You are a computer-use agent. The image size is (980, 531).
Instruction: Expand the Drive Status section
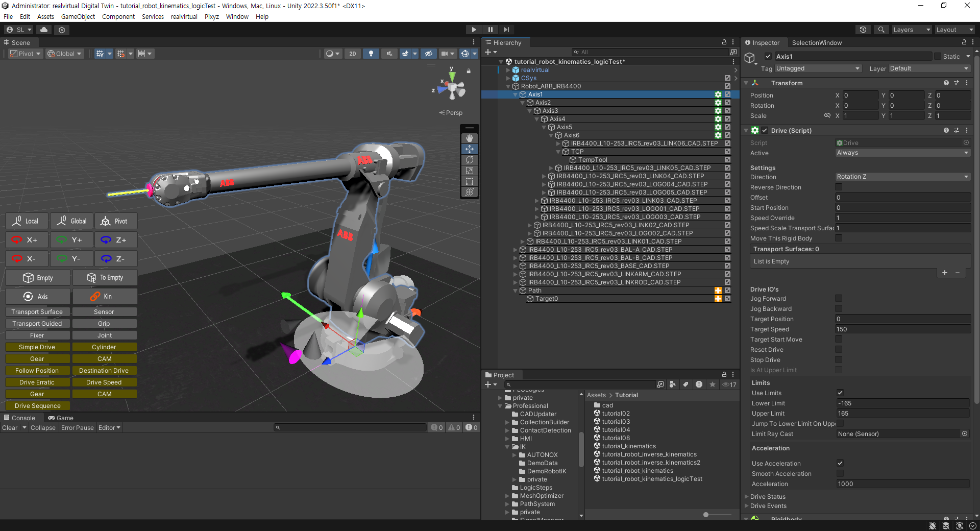click(x=747, y=497)
